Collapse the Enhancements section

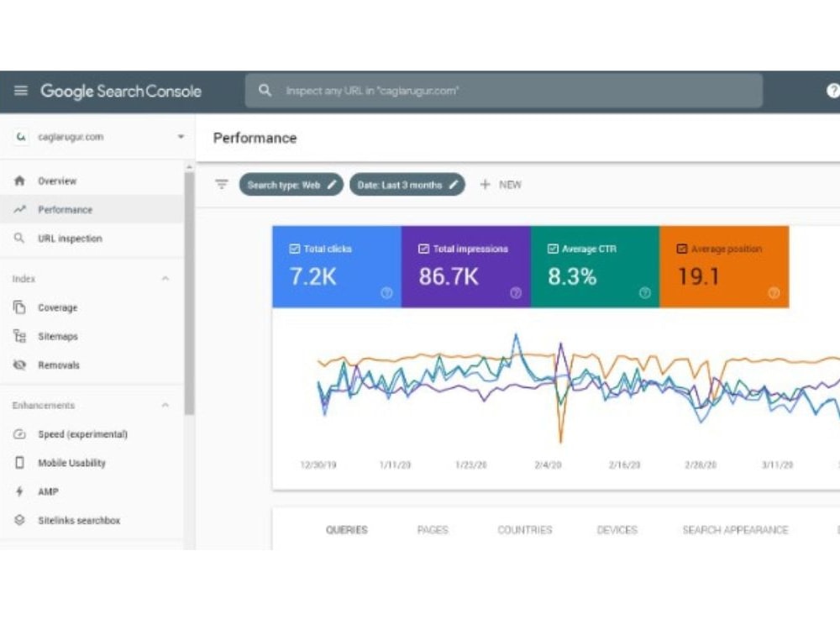[x=165, y=405]
